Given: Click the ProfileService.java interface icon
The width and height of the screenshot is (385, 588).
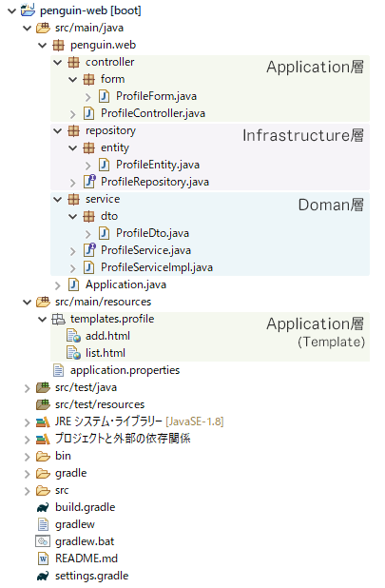Looking at the screenshot, I should pyautogui.click(x=89, y=250).
